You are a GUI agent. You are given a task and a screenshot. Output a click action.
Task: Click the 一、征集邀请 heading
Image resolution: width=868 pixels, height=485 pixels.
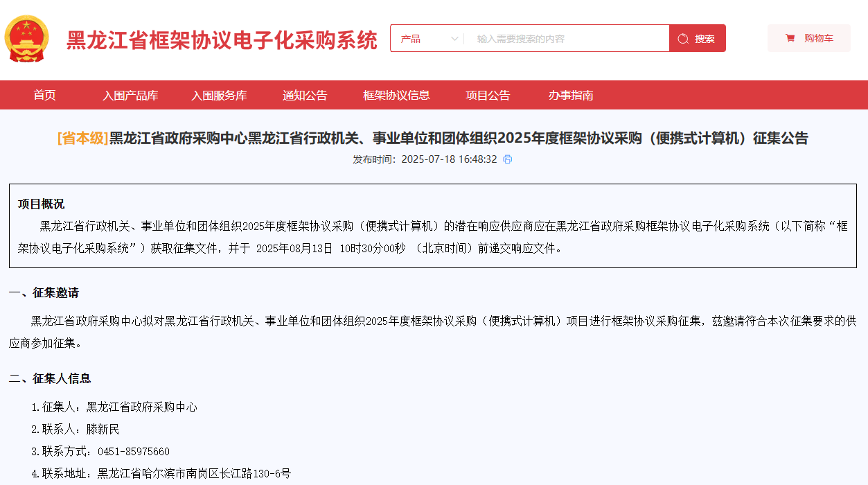click(x=44, y=292)
